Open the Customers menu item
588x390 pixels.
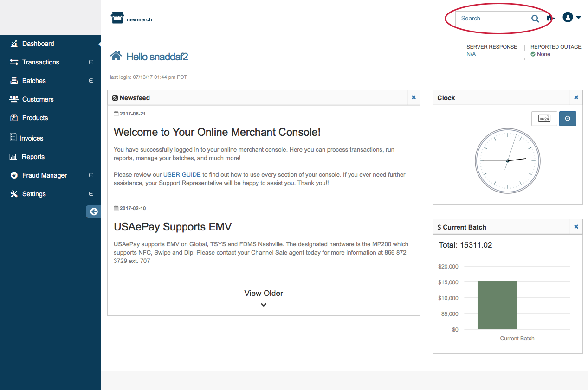[38, 99]
